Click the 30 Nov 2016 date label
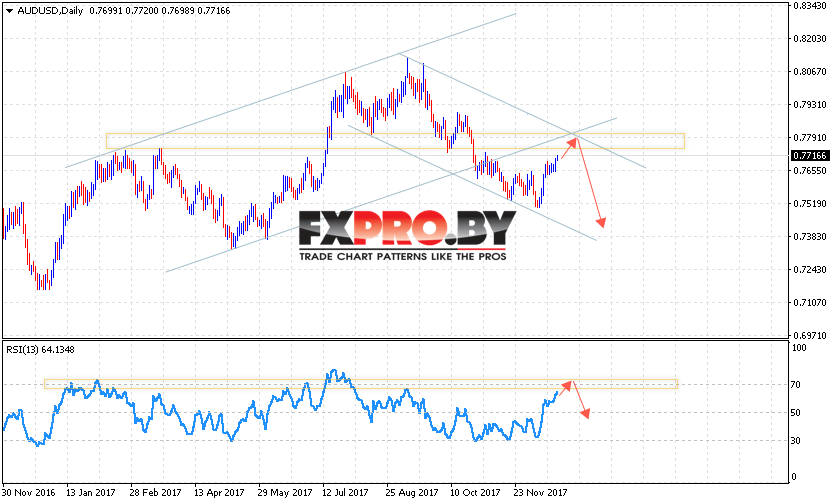This screenshot has height=504, width=831. (29, 493)
